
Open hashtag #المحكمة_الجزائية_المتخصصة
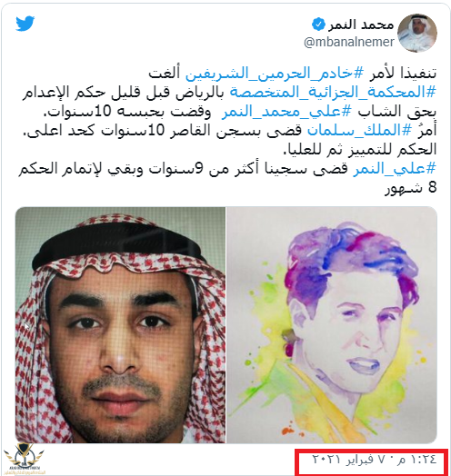coord(333,93)
